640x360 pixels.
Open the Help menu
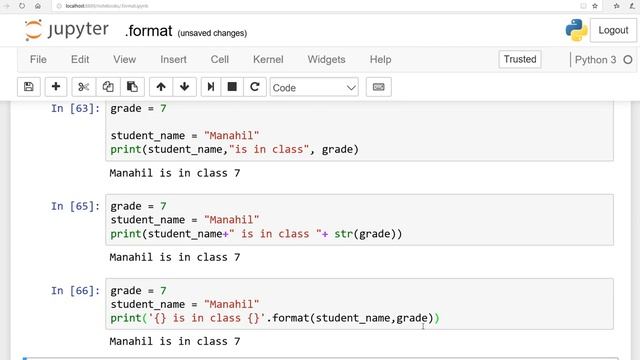[380, 60]
